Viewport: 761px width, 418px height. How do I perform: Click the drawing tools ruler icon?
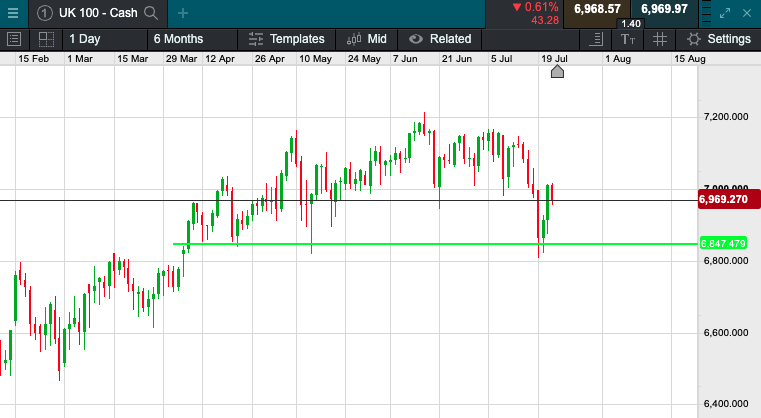[x=596, y=39]
